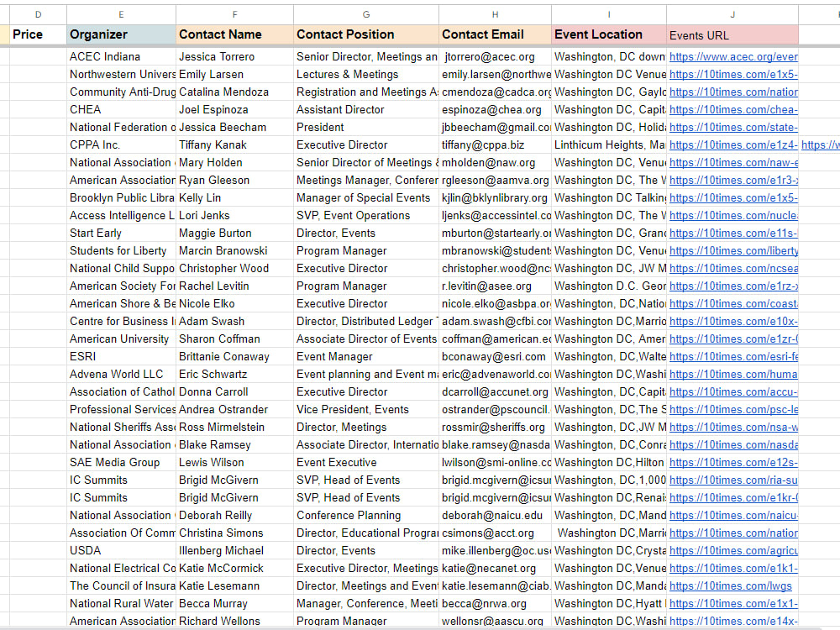Select the Event Executive position cell
The height and width of the screenshot is (630, 840).
pyautogui.click(x=366, y=463)
